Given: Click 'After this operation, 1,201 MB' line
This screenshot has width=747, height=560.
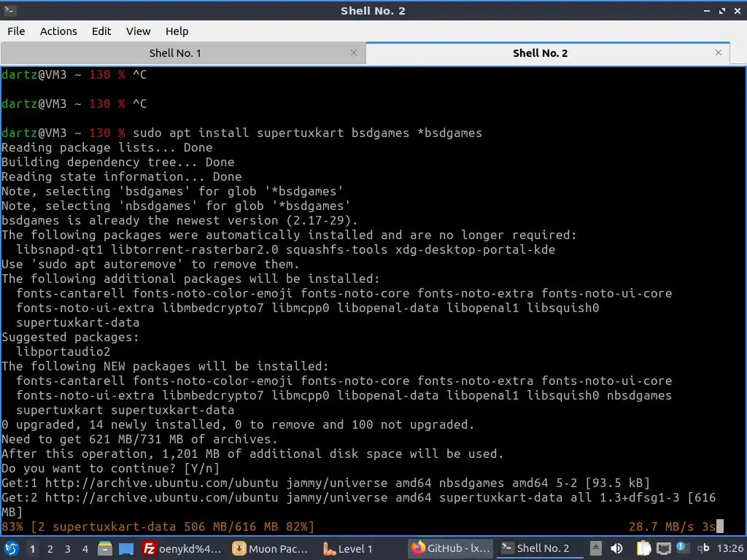Looking at the screenshot, I should (252, 454).
